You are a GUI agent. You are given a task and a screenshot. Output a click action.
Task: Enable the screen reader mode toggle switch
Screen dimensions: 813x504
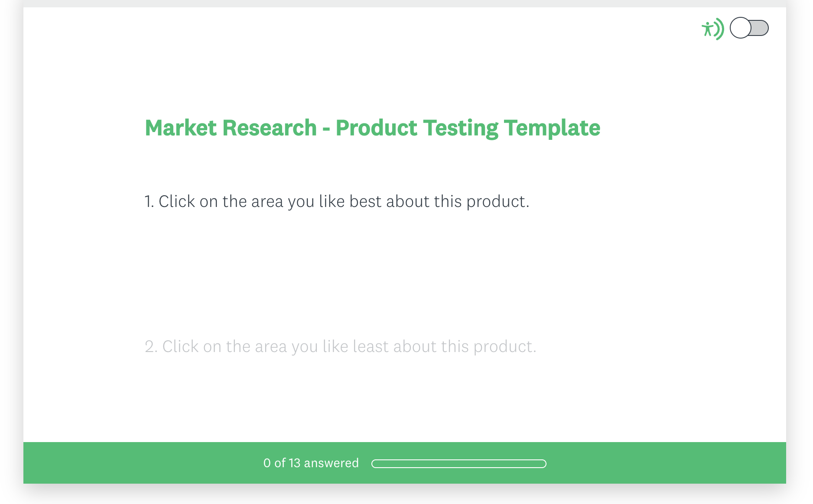pos(749,28)
